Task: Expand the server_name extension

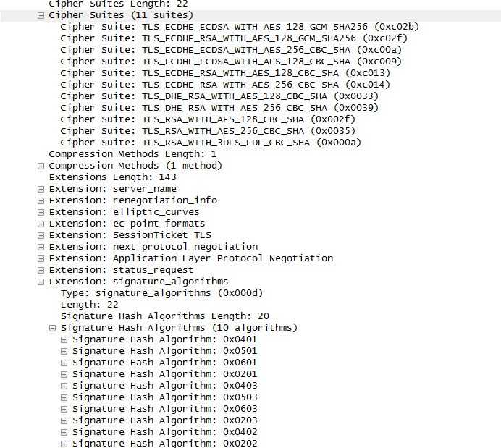Action: click(41, 189)
